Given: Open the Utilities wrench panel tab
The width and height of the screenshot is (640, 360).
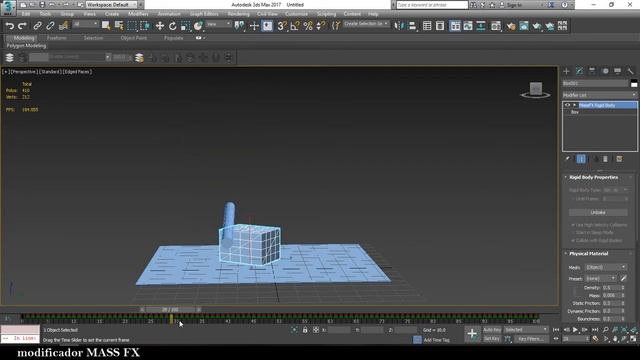Looking at the screenshot, I should click(631, 71).
